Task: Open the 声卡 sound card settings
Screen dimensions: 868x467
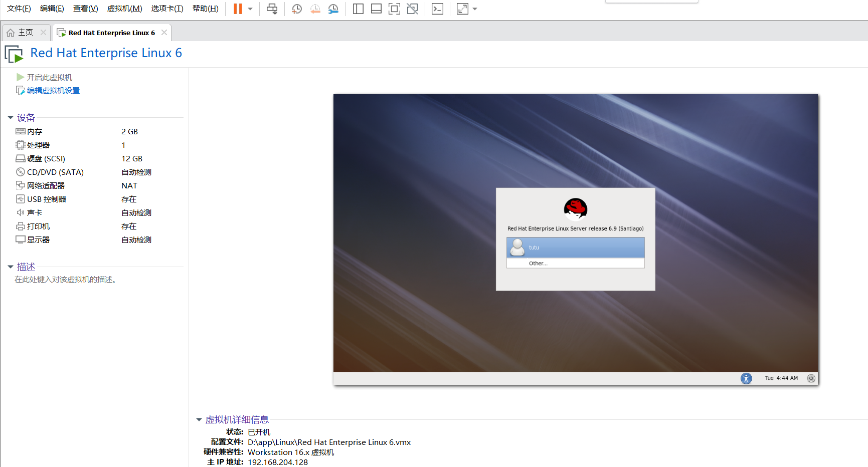Action: [x=35, y=212]
